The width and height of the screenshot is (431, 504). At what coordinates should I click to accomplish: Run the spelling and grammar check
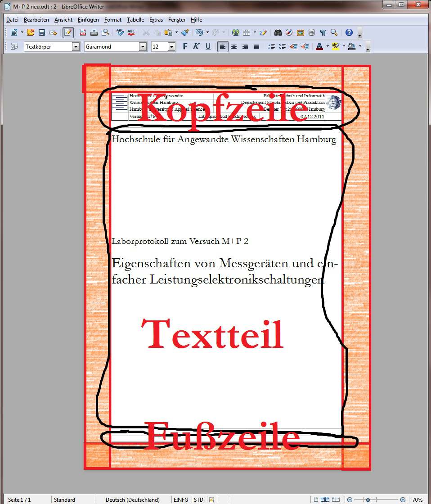click(120, 32)
